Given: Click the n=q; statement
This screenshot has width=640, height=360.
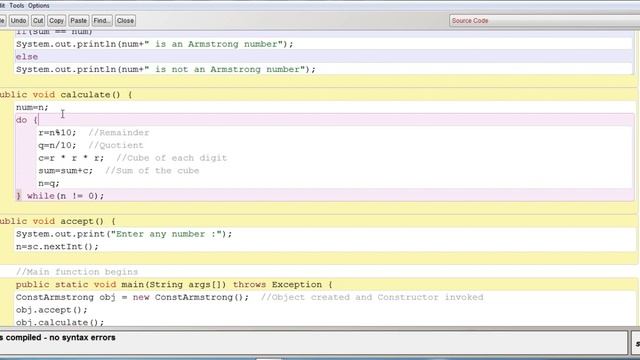Looking at the screenshot, I should [49, 183].
